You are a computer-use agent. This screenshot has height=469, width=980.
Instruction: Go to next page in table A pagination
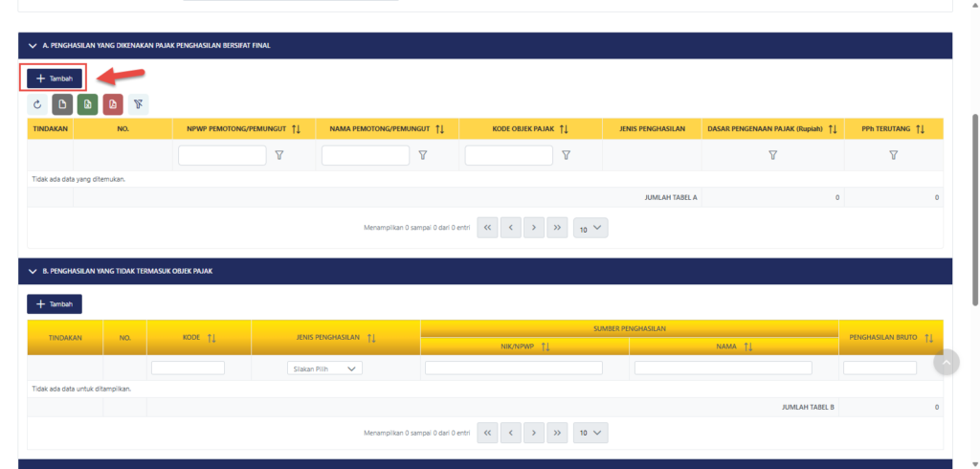pos(534,228)
